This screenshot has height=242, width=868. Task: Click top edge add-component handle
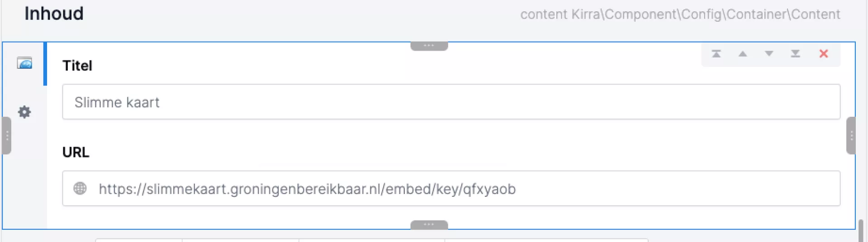(x=429, y=46)
